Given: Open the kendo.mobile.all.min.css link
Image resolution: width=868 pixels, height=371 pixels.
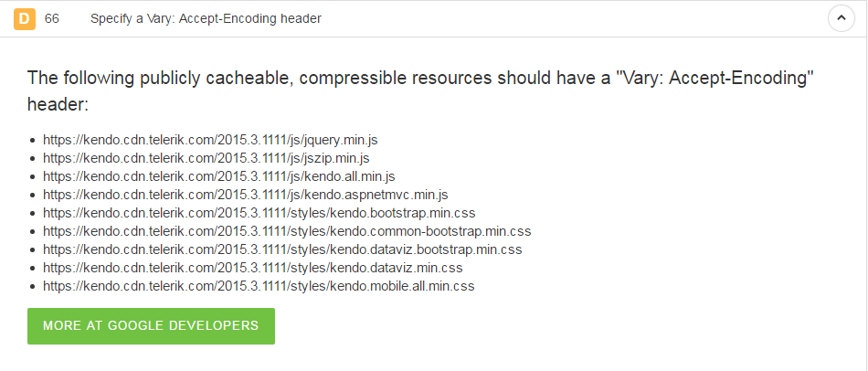Looking at the screenshot, I should [x=259, y=286].
